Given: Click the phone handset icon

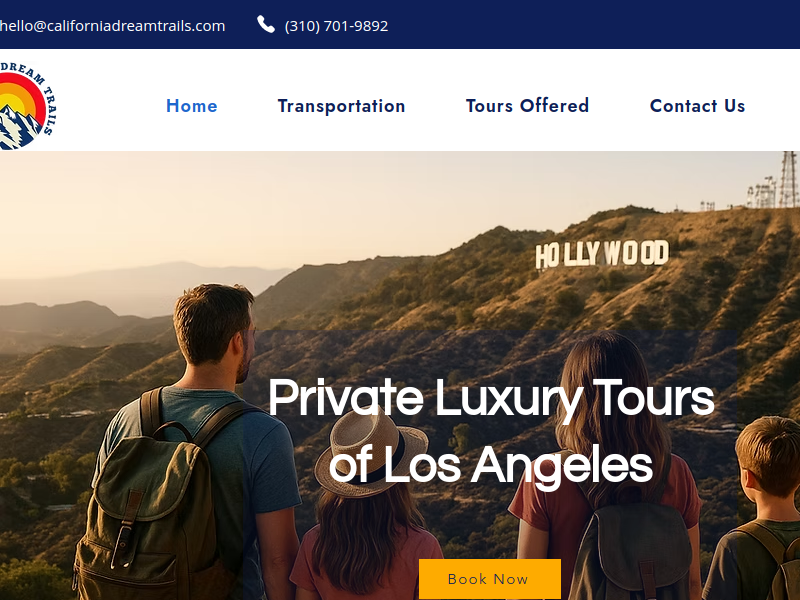Looking at the screenshot, I should (x=265, y=24).
